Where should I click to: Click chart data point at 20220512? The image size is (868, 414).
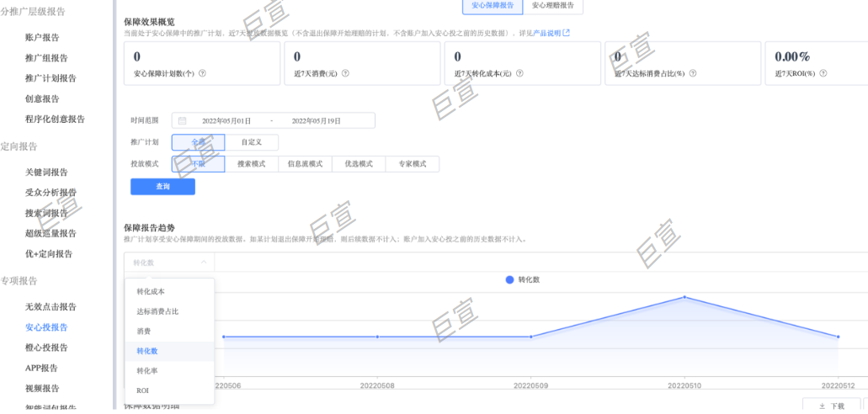(x=838, y=337)
